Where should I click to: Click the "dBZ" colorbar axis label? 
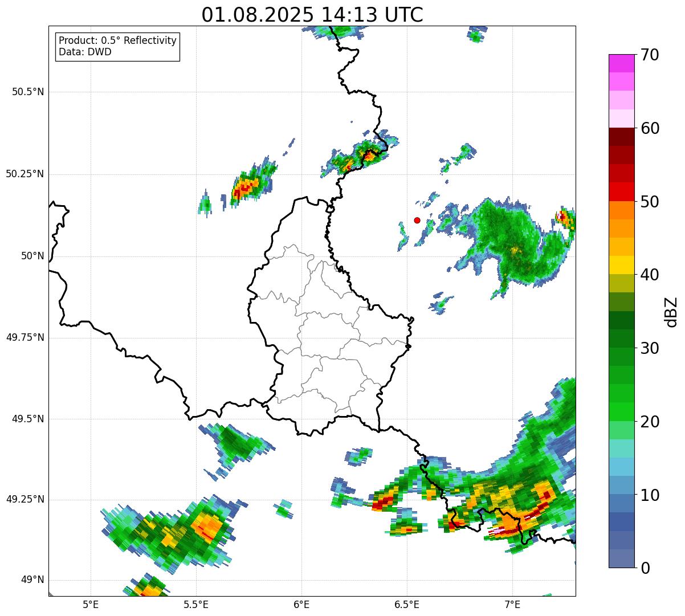point(671,311)
